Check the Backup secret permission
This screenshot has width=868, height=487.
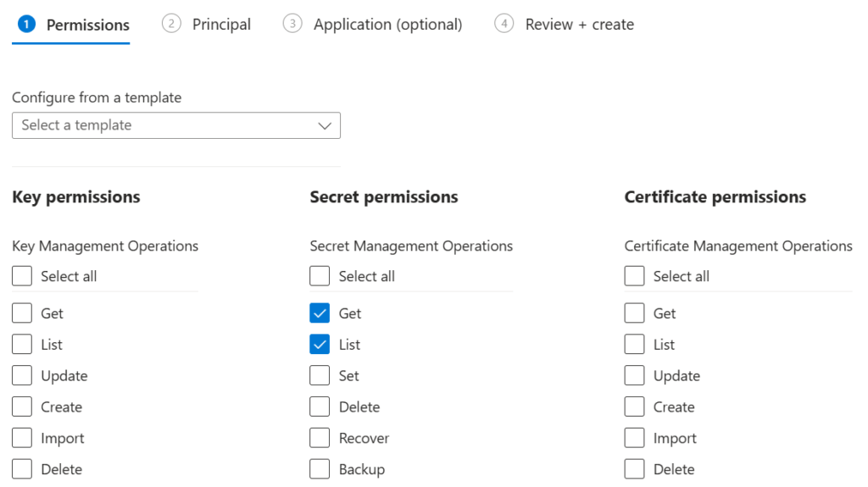[320, 469]
